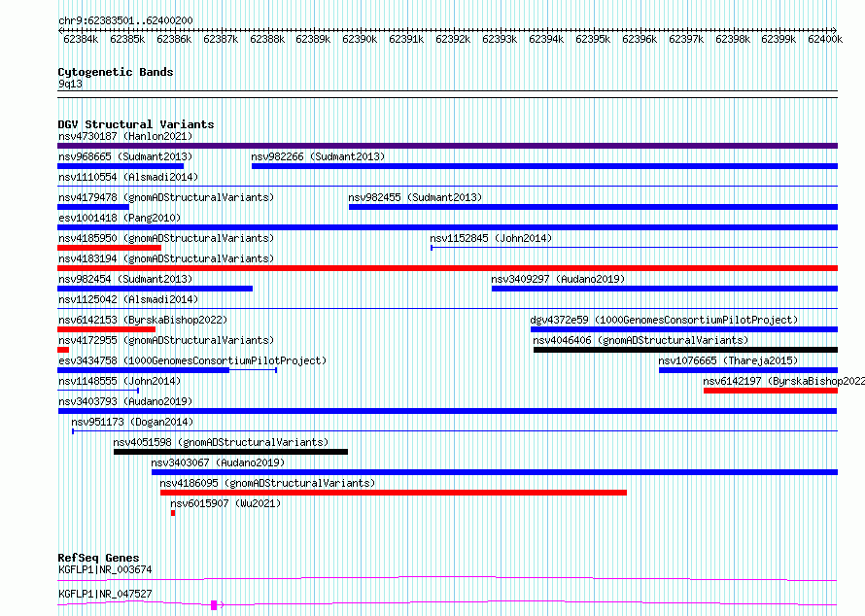Viewport: 865px width, 616px height.
Task: Open KGFLP1|NR_003674 gene label
Action: [105, 569]
